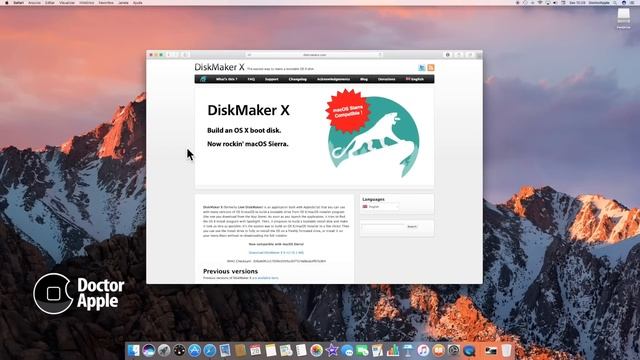Open the Trash in the dock
The height and width of the screenshot is (360, 640).
506,350
